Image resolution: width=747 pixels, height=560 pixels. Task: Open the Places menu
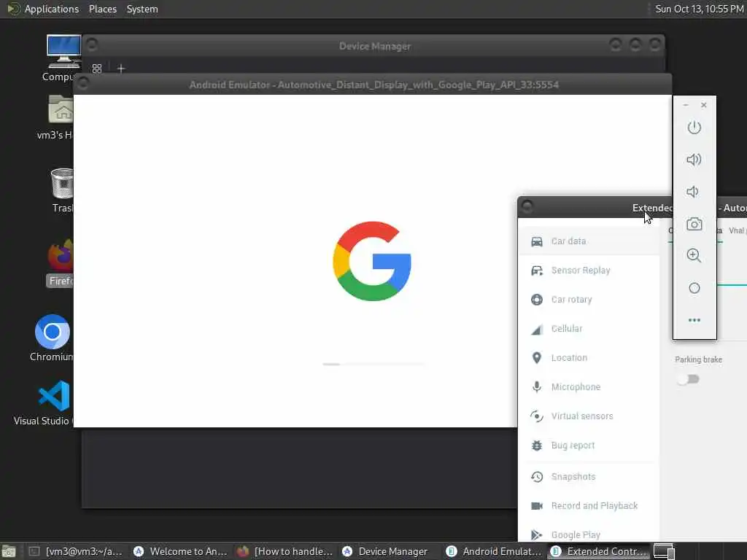[x=102, y=9]
